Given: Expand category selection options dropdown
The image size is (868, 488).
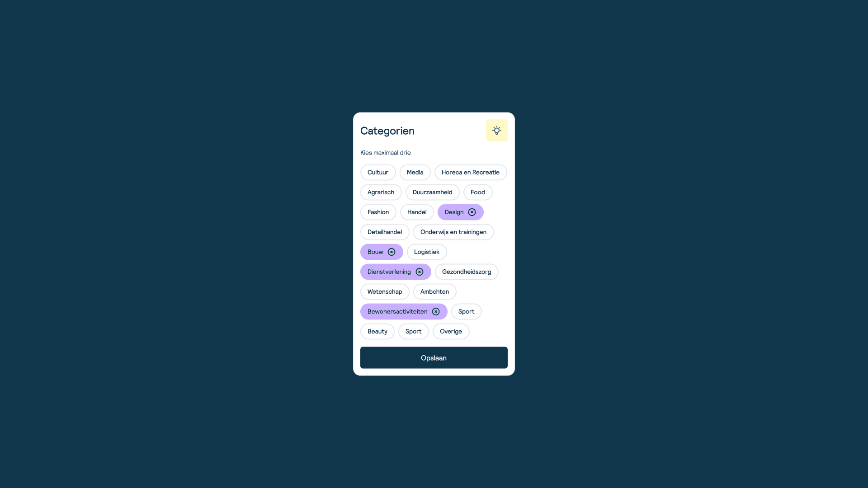Looking at the screenshot, I should 496,131.
